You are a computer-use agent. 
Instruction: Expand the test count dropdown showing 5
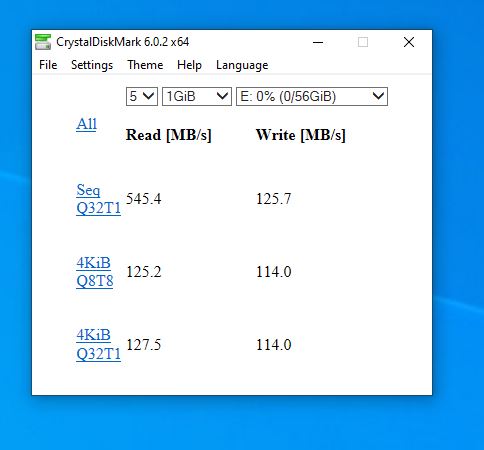click(x=142, y=97)
